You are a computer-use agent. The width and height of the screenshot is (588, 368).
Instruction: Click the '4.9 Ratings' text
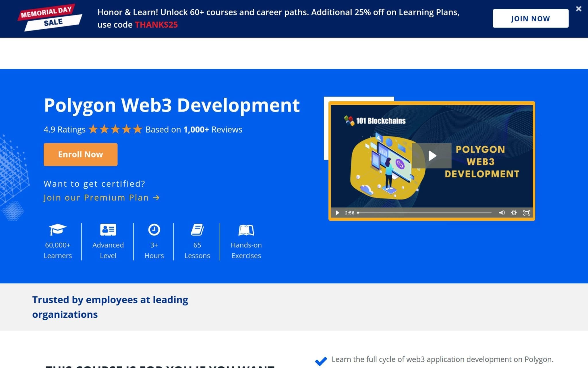65,130
